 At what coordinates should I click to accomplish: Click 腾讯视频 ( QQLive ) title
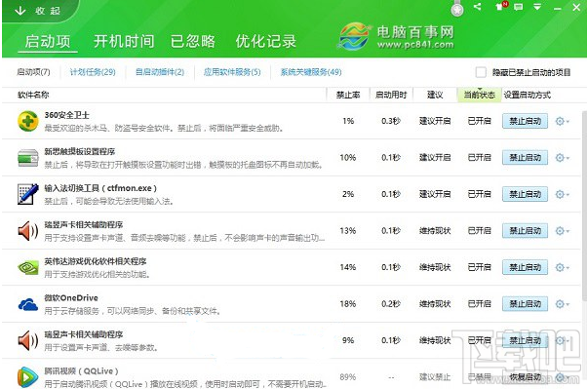pos(81,371)
